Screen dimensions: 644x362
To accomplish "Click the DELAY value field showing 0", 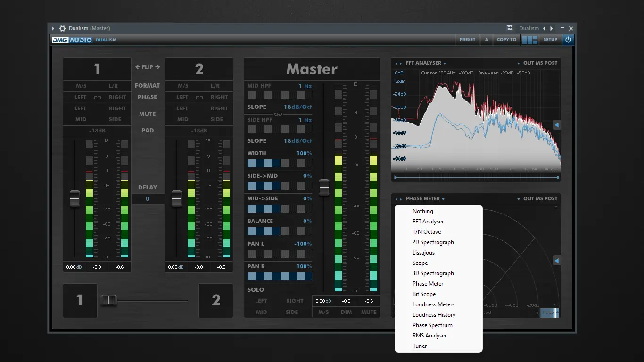I will [x=148, y=199].
